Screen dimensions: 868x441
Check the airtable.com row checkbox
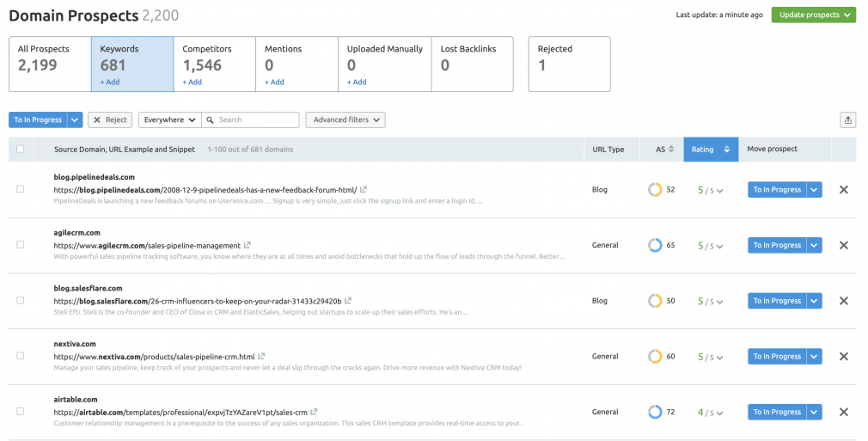(x=21, y=411)
